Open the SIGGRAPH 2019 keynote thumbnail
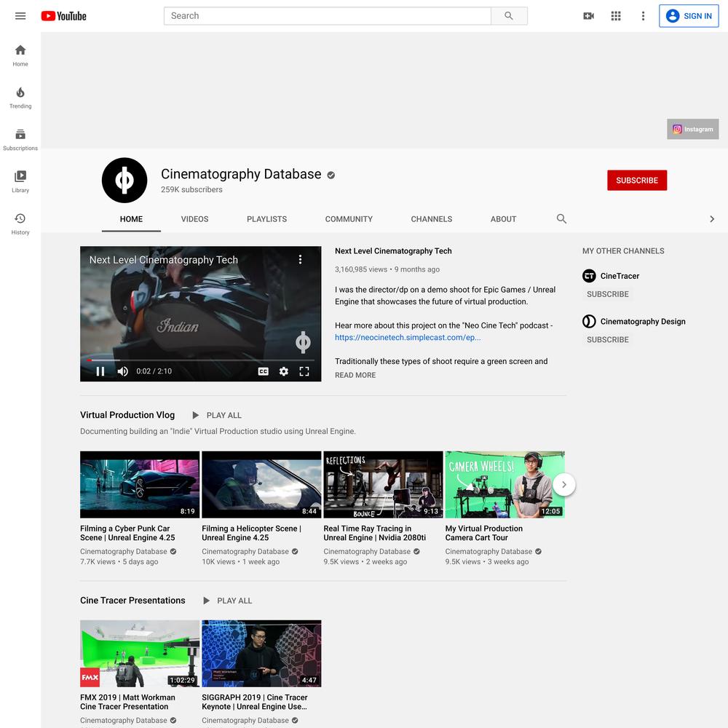Viewport: 728px width, 728px height. [261, 654]
